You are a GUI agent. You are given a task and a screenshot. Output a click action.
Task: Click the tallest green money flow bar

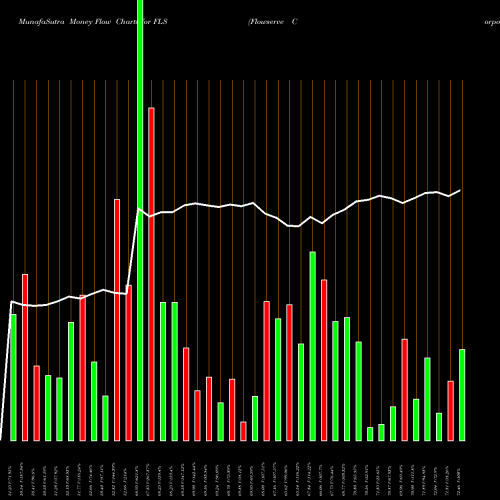140,220
